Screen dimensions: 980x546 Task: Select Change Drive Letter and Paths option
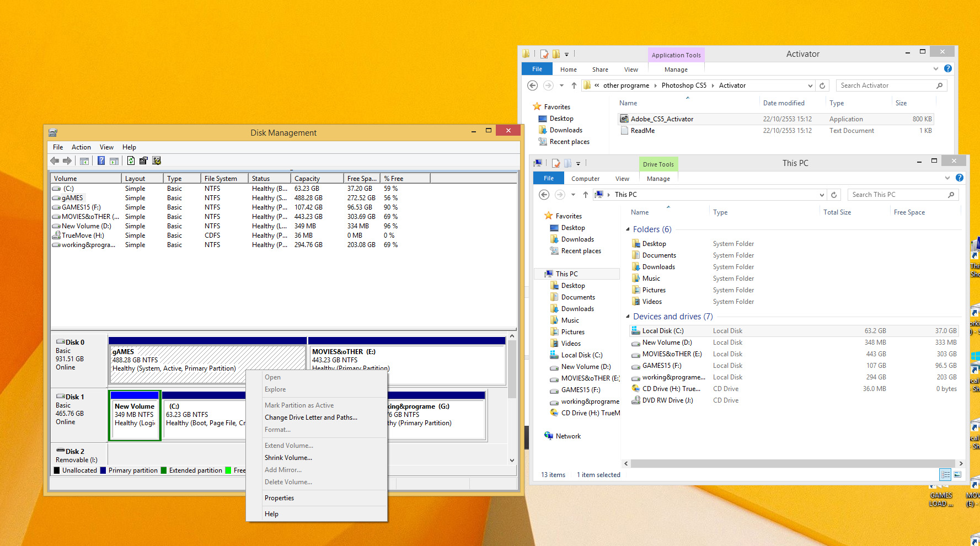[310, 417]
